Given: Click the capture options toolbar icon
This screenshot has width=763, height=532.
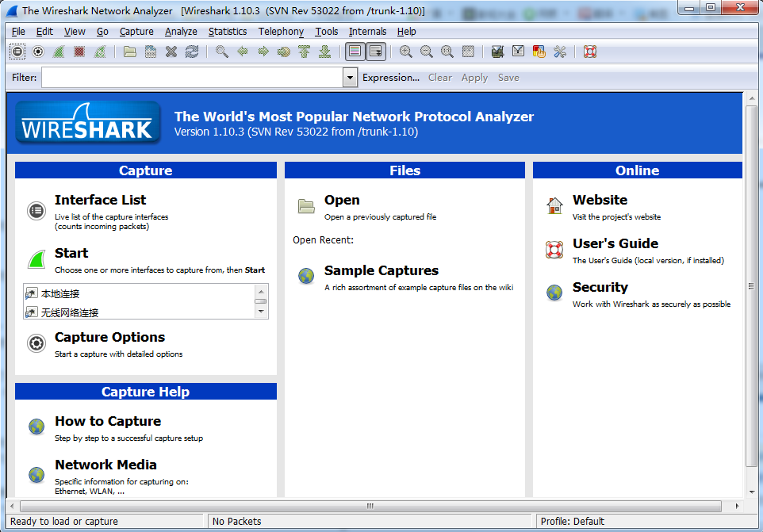Looking at the screenshot, I should [38, 52].
